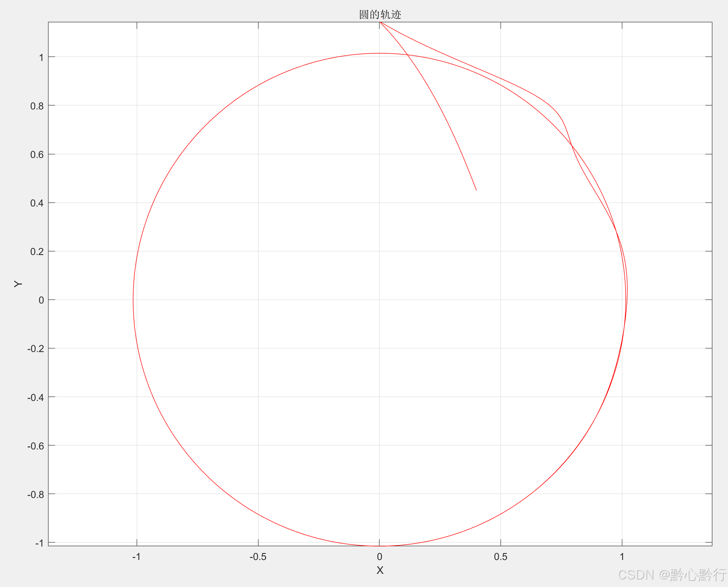The image size is (728, 587).
Task: Click the 1 tick label on x-axis
Action: coord(622,557)
